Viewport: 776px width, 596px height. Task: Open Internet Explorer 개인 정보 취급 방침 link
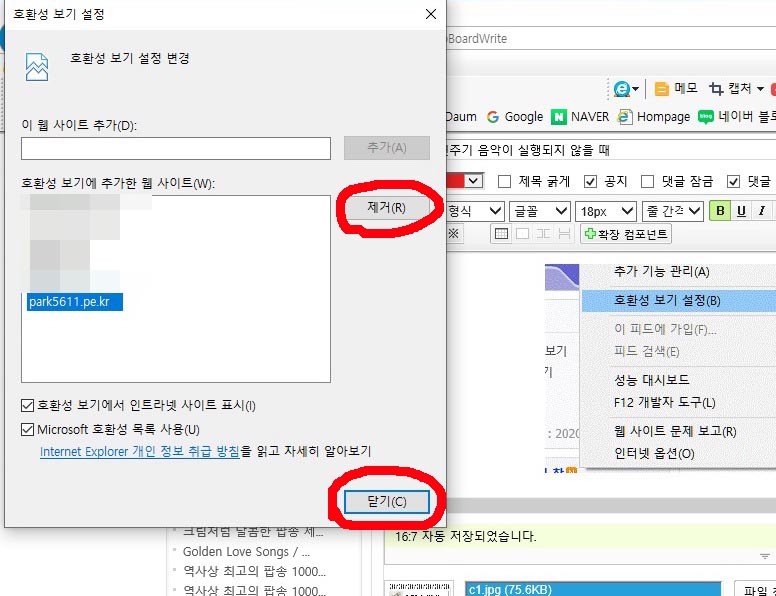coord(140,451)
